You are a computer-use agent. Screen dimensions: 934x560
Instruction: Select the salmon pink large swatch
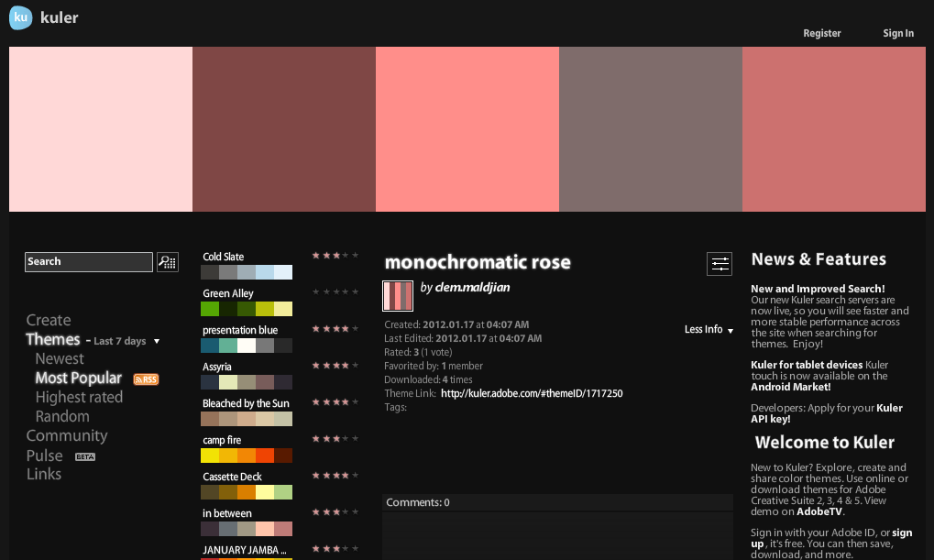coord(467,129)
